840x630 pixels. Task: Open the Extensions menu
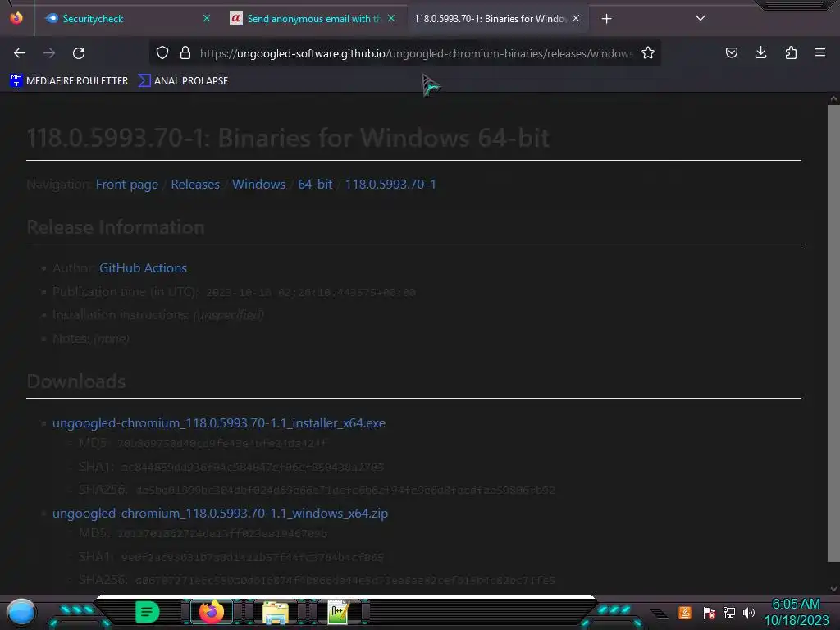point(791,53)
